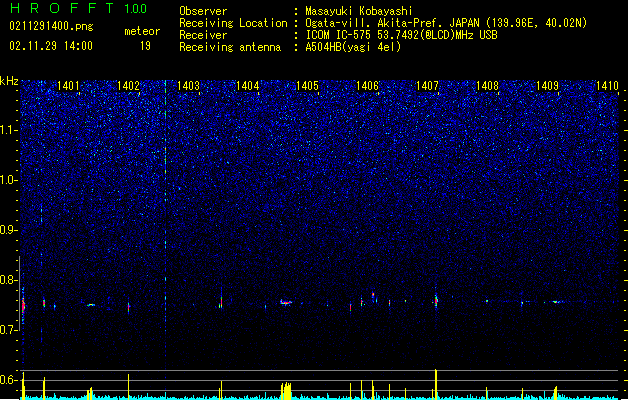Image resolution: width=629 pixels, height=400 pixels.
Task: Click the version number 1.0.0
Action: click(136, 9)
